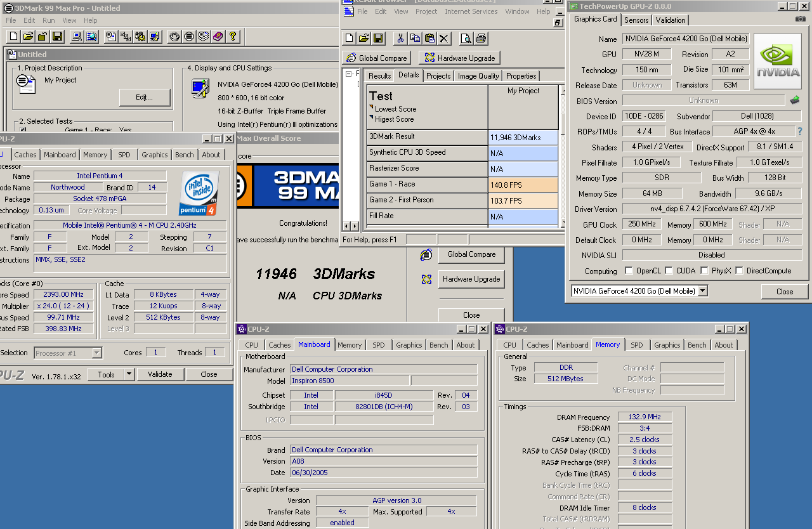Viewport: 812px width, 529px height.
Task: Collapse the tree node in Result Browser pane
Action: tap(348, 74)
